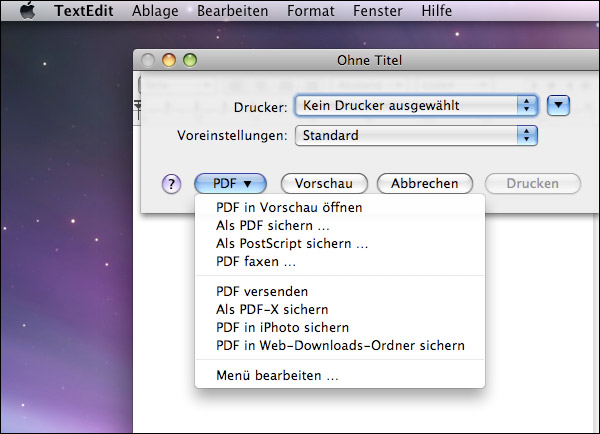Expand print dialog with blue arrow button

560,105
